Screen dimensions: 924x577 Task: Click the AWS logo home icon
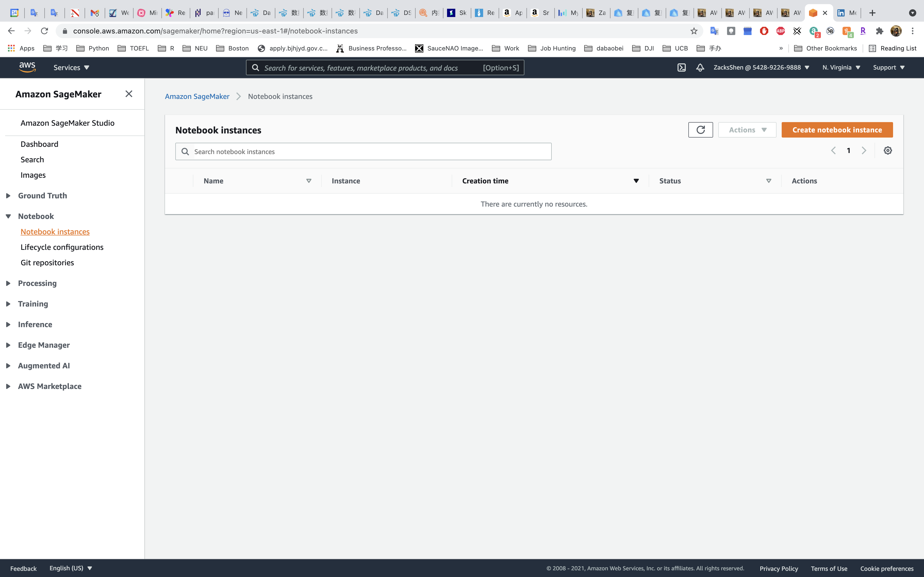(x=27, y=67)
